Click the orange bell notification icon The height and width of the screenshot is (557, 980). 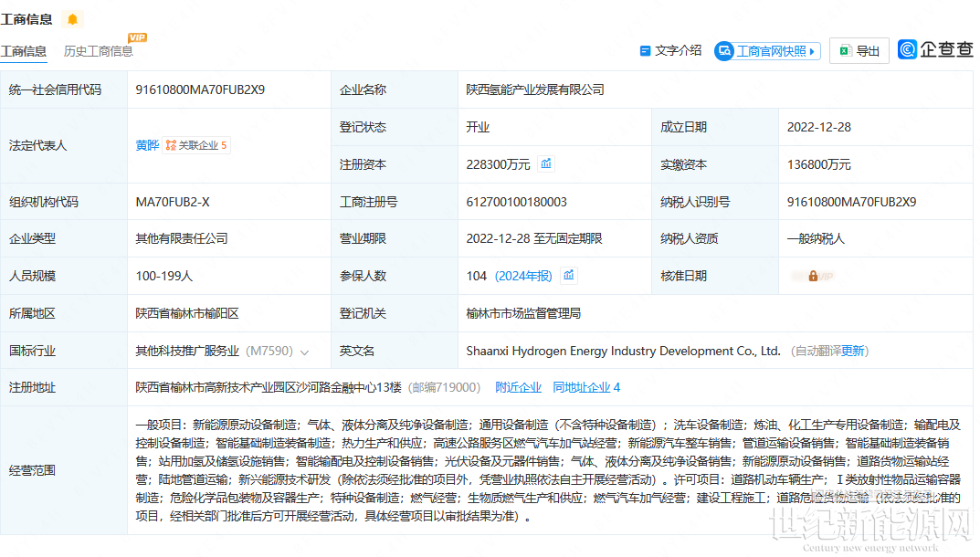coord(72,19)
